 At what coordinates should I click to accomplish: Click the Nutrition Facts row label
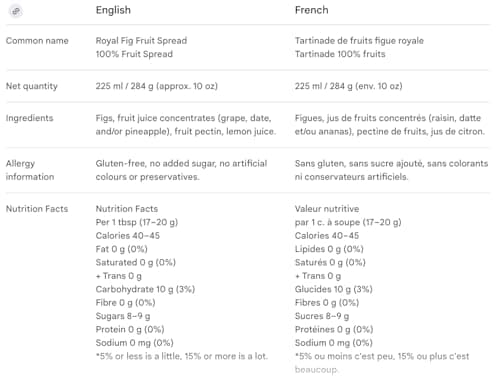(37, 209)
